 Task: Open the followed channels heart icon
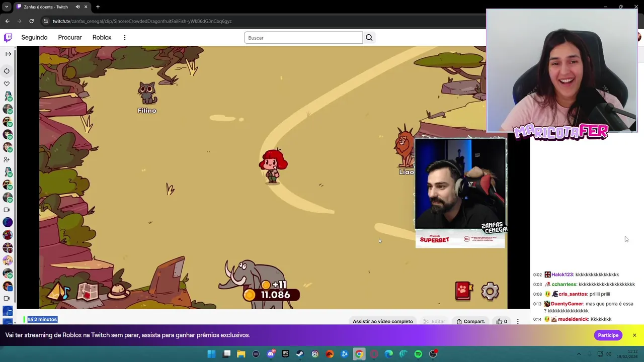[7, 84]
